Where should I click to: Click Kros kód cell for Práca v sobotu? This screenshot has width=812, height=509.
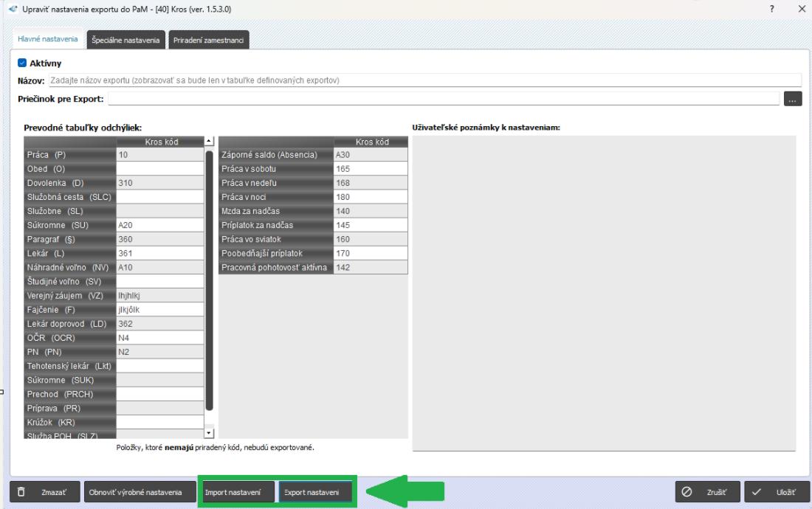tap(370, 169)
